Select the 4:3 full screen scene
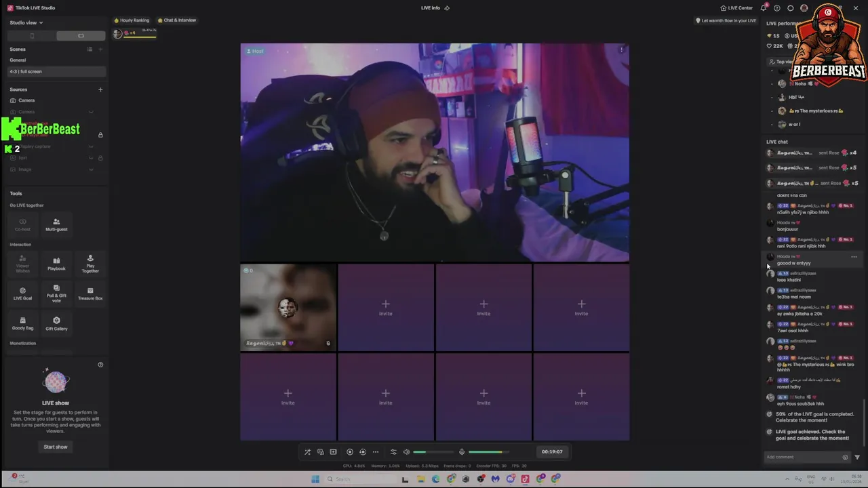 point(57,71)
